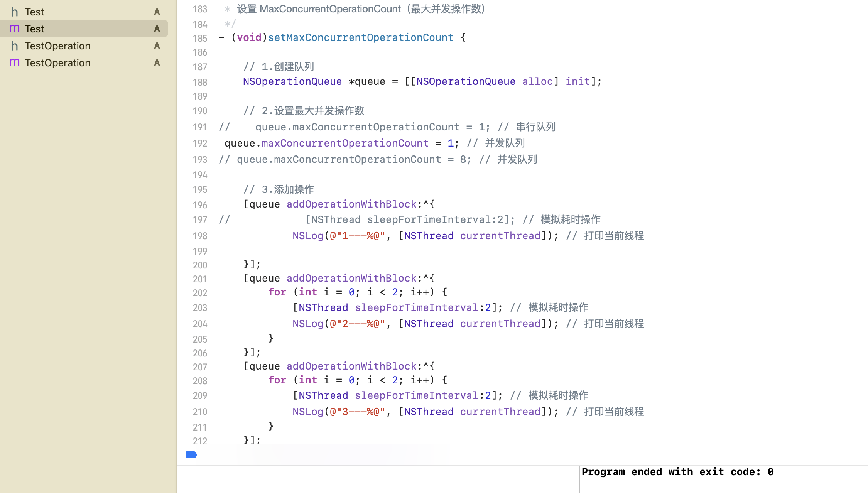Click the m icon of selected Test
The width and height of the screenshot is (868, 493).
coord(14,29)
